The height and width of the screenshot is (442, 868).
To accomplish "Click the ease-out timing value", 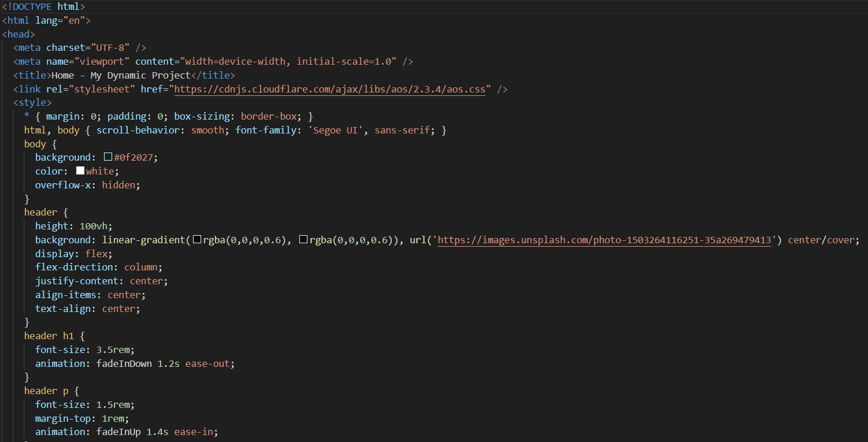I will [207, 363].
